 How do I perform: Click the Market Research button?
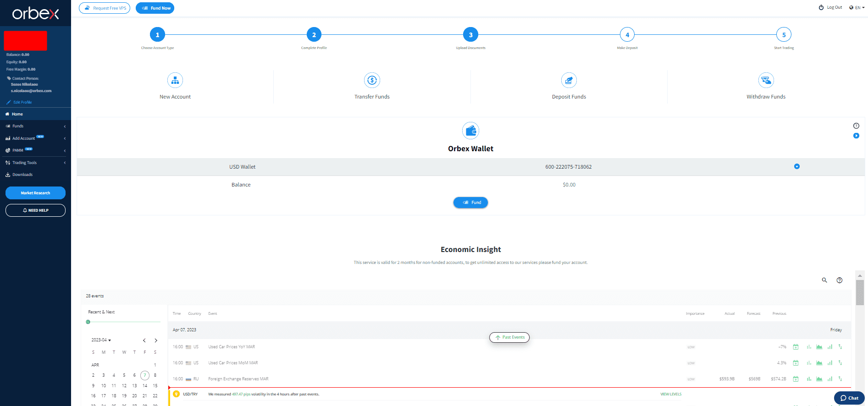pyautogui.click(x=35, y=193)
